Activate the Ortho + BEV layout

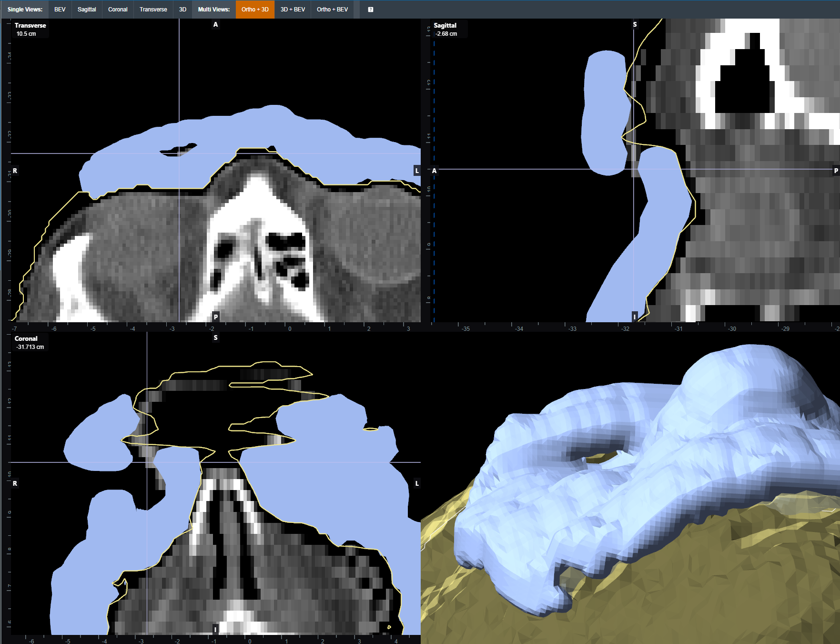pos(332,10)
